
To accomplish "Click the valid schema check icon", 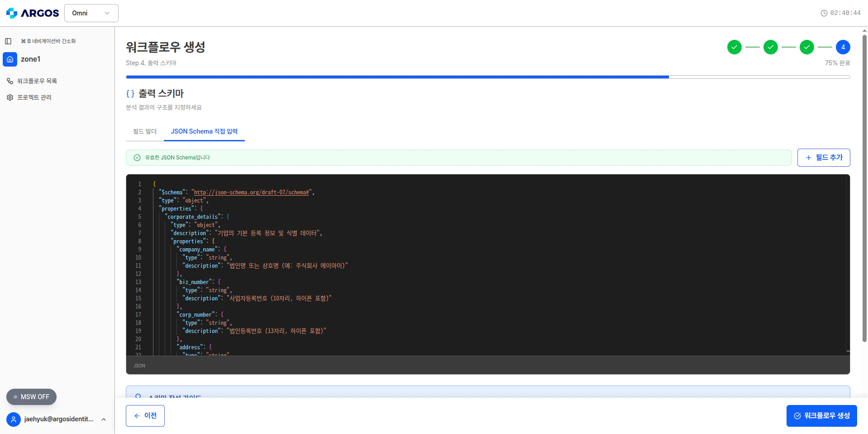I will pyautogui.click(x=137, y=158).
